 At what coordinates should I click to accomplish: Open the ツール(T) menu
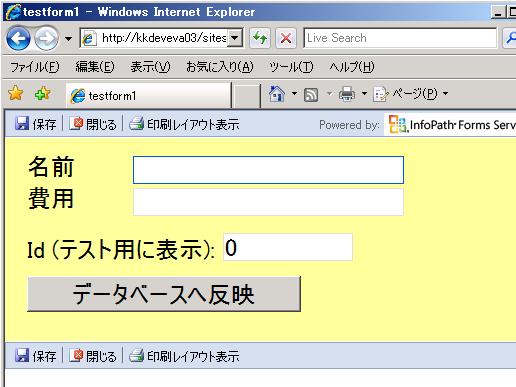291,67
